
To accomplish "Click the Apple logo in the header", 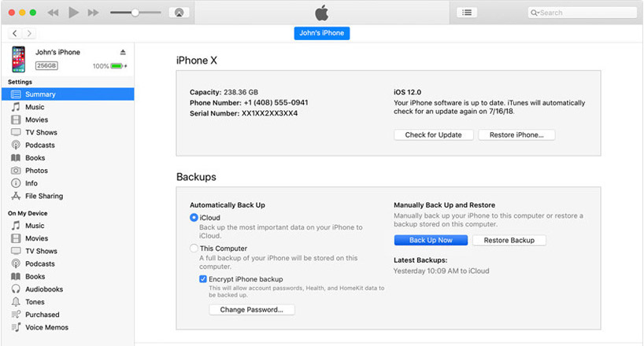I will click(x=321, y=13).
